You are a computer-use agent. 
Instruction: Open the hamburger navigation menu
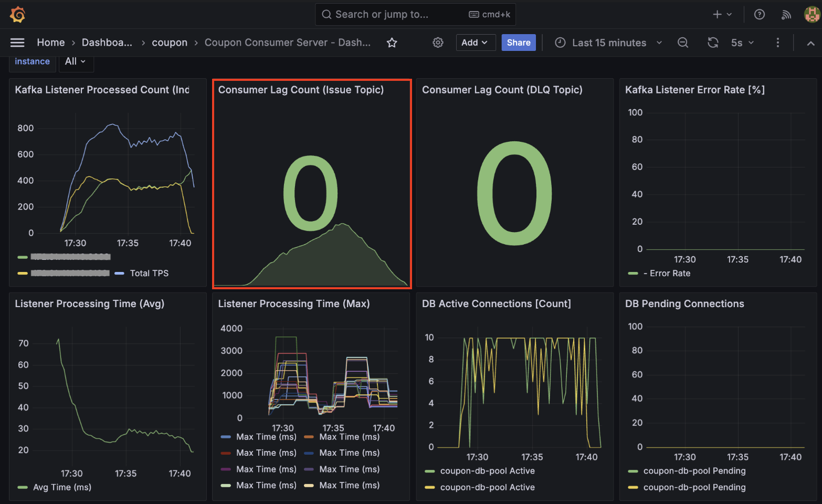pos(17,43)
